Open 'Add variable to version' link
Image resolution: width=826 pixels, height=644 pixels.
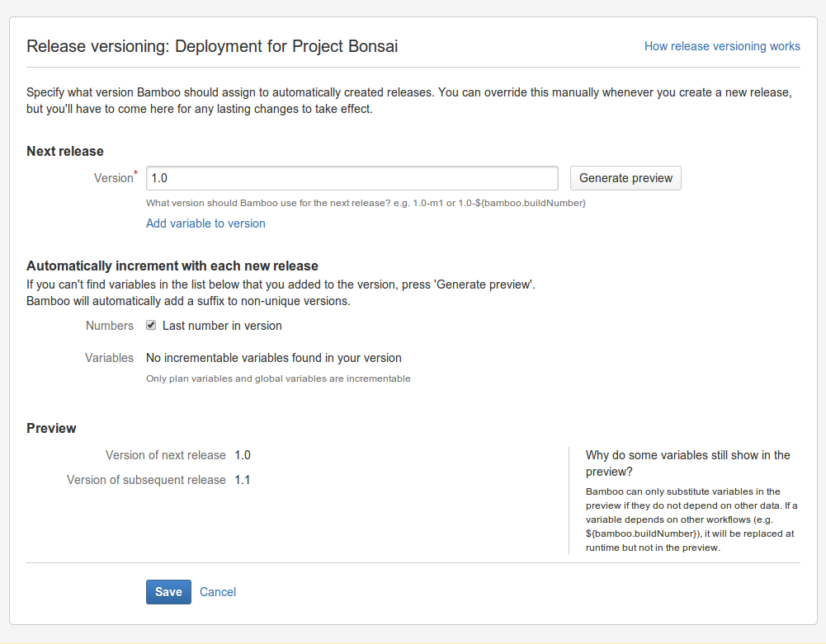point(205,223)
